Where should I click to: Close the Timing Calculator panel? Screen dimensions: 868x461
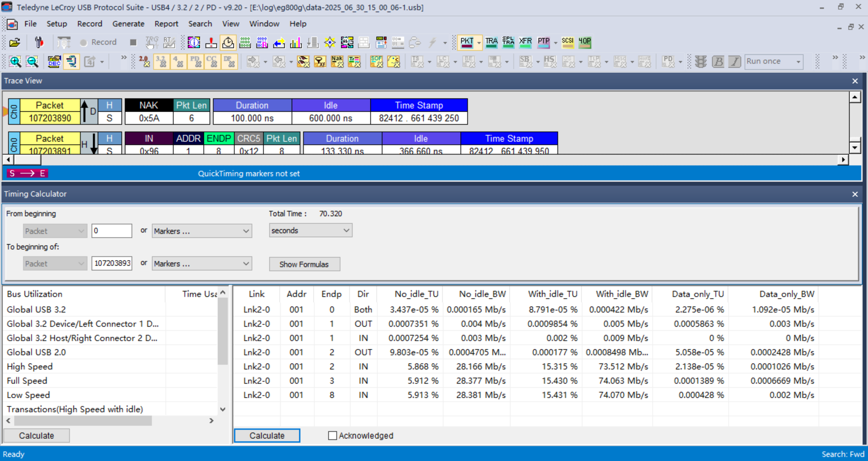pos(855,194)
